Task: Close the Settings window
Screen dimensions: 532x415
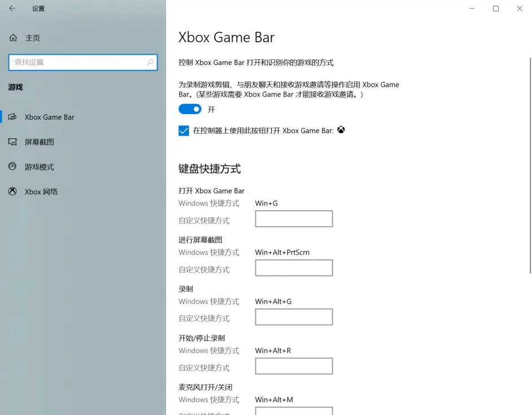Action: (520, 8)
